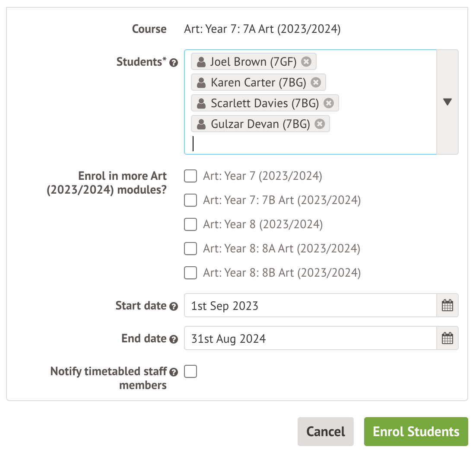This screenshot has height=453, width=476.
Task: Expand the Students dropdown arrow
Action: (447, 102)
